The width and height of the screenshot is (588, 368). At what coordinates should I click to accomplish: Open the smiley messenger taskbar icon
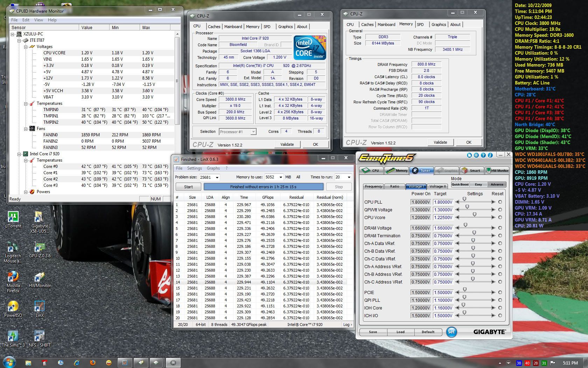point(109,363)
